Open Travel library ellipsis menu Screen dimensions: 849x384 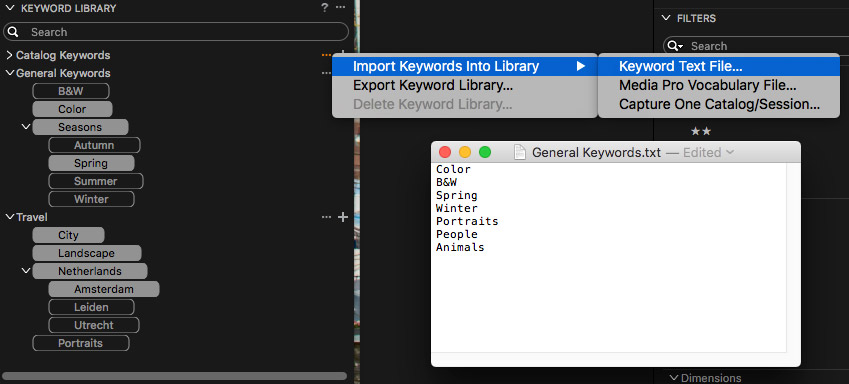[x=326, y=217]
